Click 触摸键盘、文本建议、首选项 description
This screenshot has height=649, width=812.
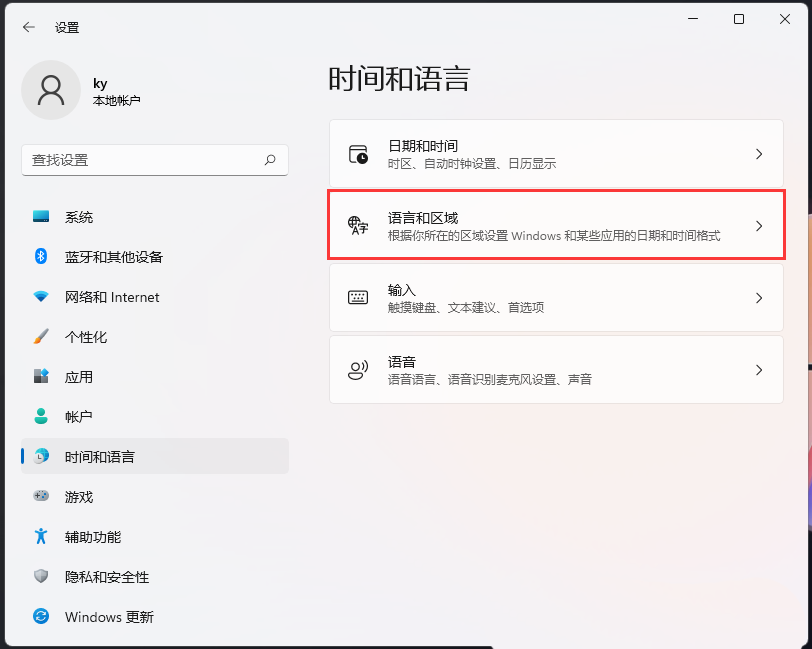click(x=466, y=308)
